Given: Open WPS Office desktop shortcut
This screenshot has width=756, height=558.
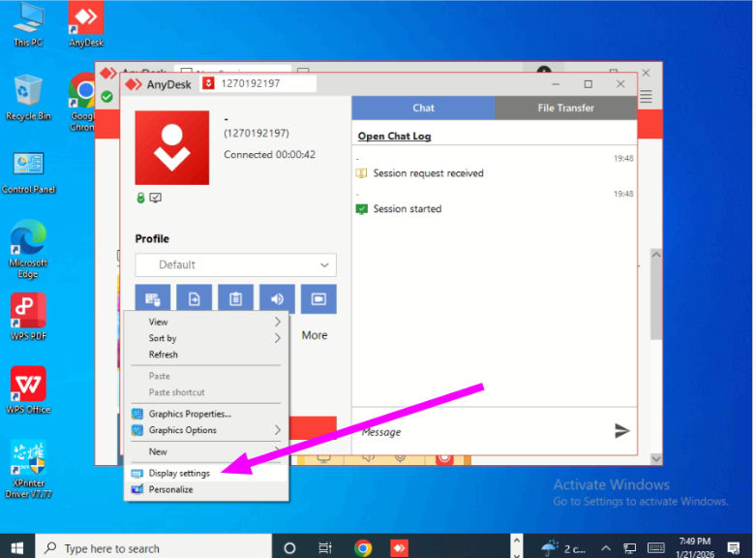Looking at the screenshot, I should click(x=28, y=390).
